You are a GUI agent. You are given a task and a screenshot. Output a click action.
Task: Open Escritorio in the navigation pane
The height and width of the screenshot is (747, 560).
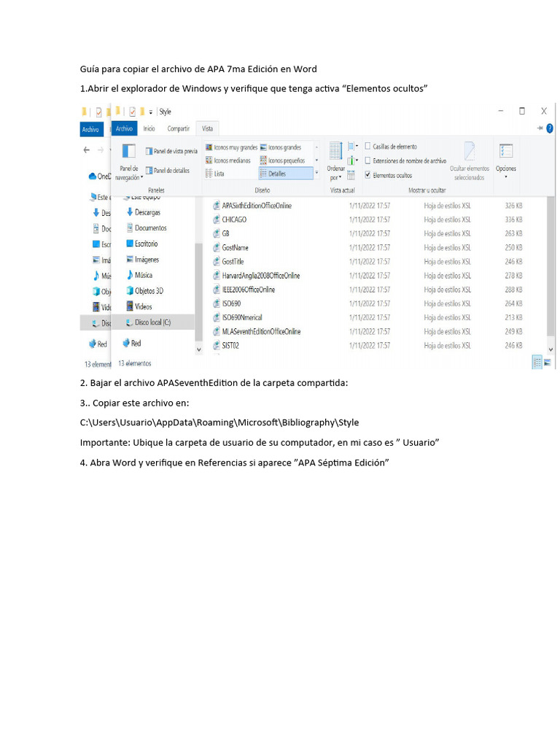142,244
